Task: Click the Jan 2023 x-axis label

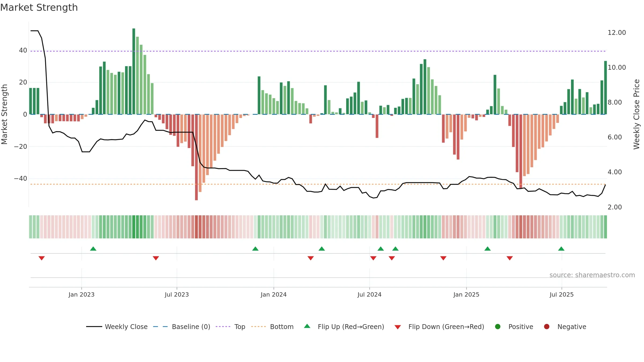Action: click(x=81, y=294)
